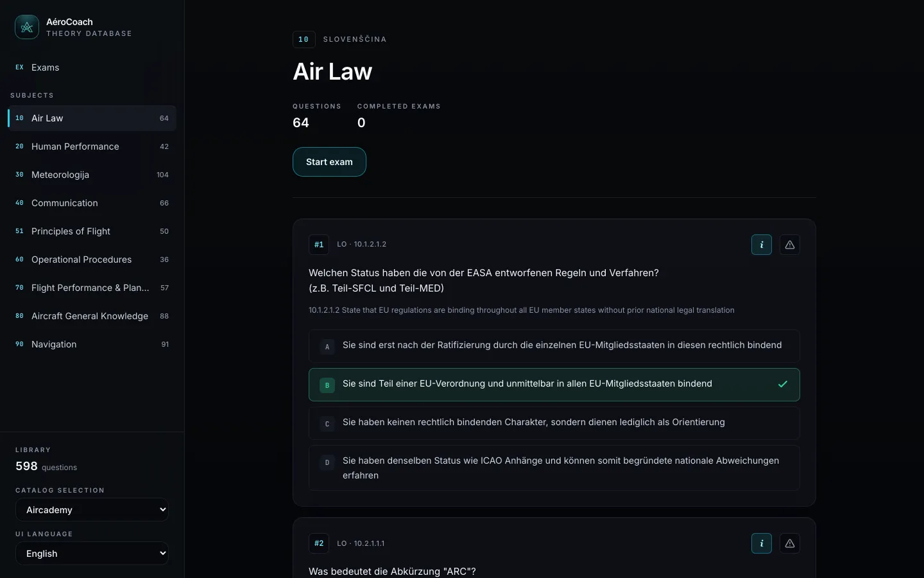Click the subject code badge 10 in header
924x578 pixels.
(304, 39)
